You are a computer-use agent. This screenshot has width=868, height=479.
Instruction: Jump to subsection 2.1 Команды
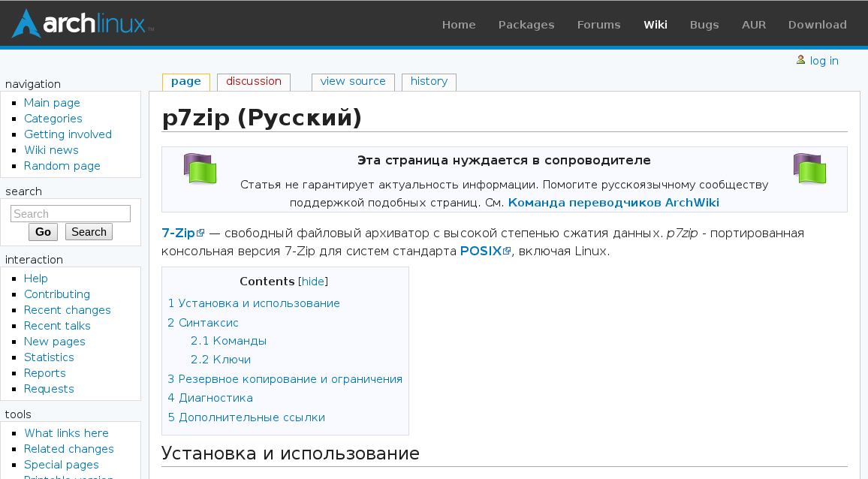click(228, 341)
